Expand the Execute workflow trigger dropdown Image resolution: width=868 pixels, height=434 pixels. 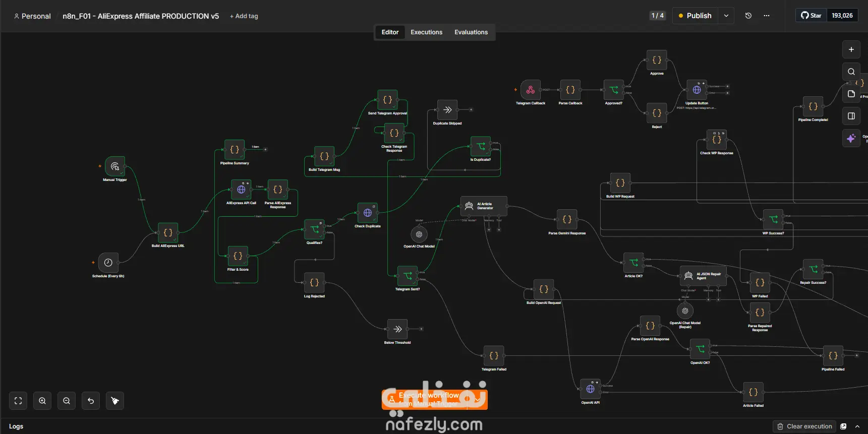pyautogui.click(x=477, y=399)
